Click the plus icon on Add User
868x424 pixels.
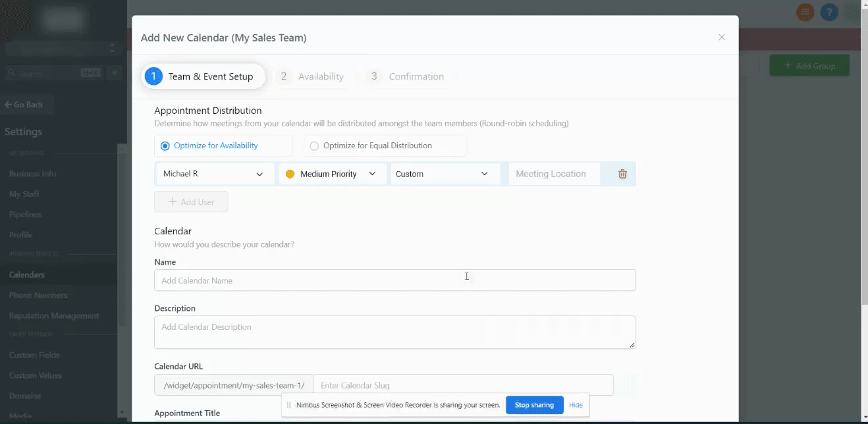coord(173,202)
